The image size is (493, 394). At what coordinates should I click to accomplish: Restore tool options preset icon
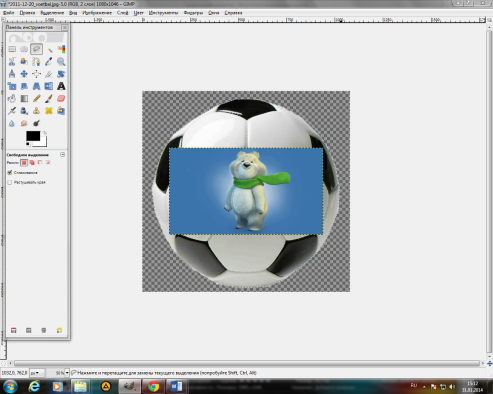(x=29, y=330)
